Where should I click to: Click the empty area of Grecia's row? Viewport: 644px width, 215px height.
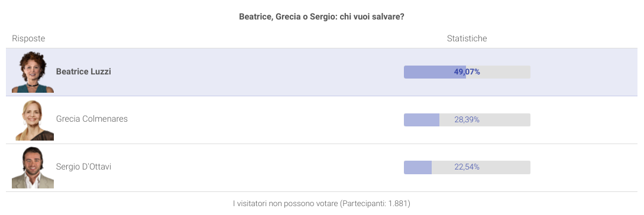(263, 120)
